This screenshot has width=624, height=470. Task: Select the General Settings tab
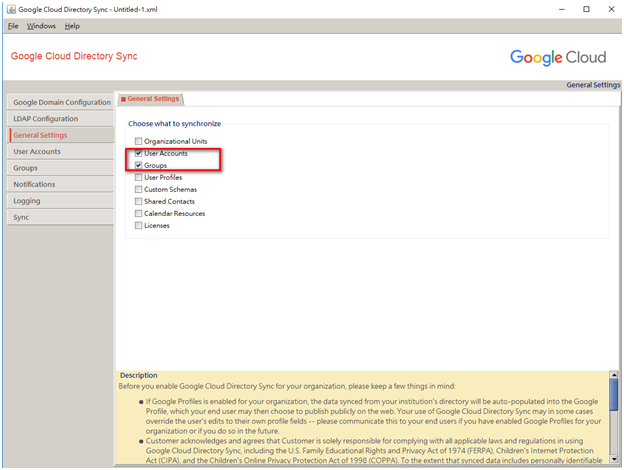tap(151, 99)
